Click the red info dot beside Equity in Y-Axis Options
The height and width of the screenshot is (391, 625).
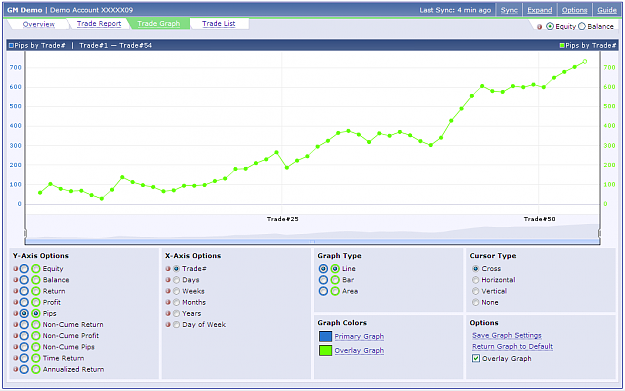tap(16, 269)
